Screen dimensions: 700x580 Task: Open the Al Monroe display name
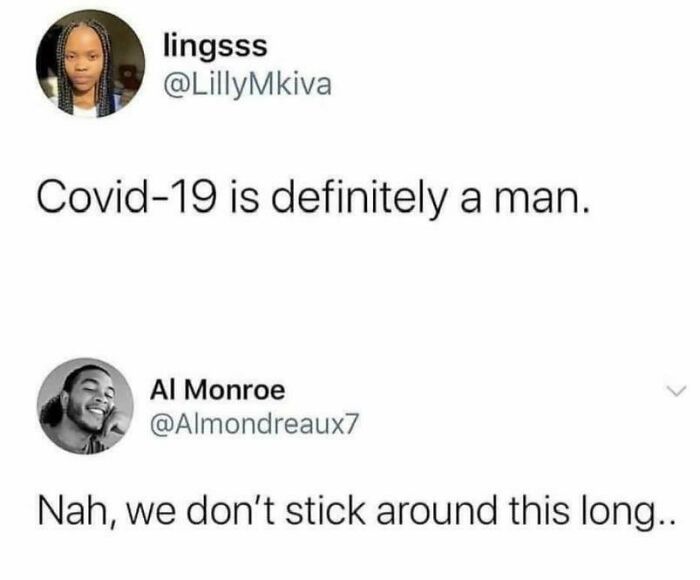tap(217, 390)
